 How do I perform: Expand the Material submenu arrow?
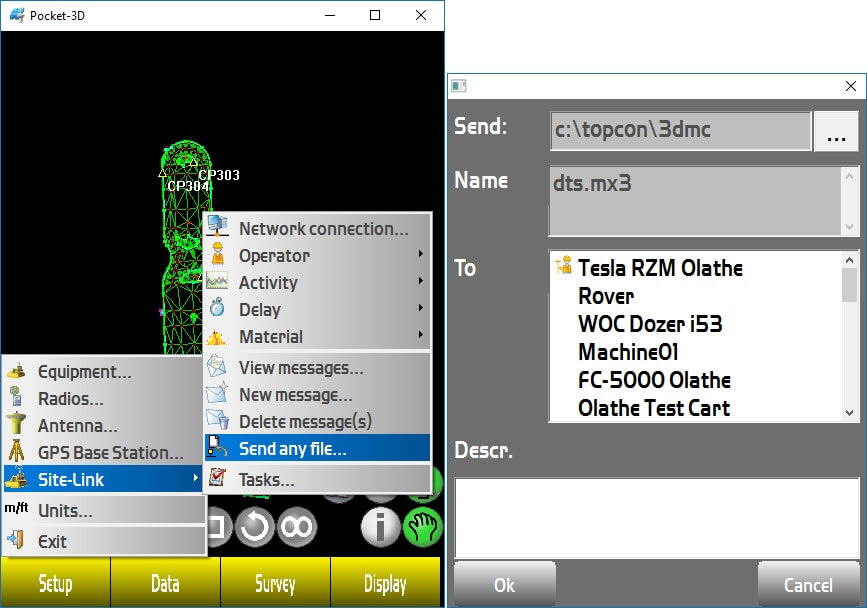click(421, 334)
